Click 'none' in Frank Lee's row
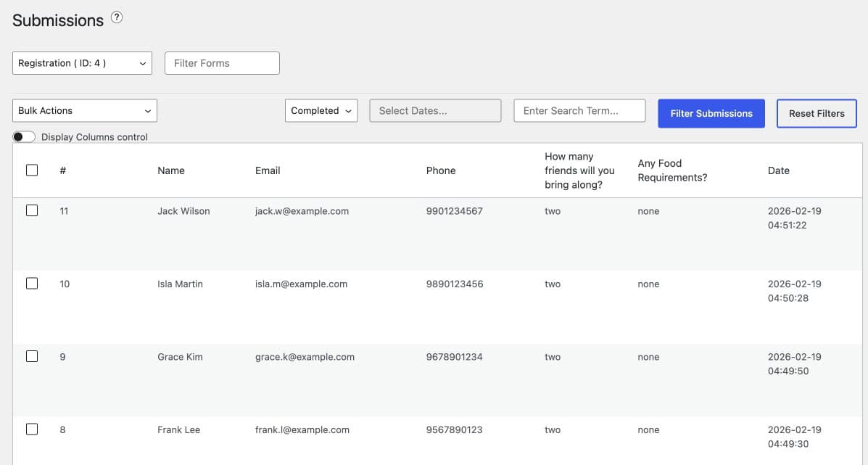Viewport: 868px width, 465px height. click(x=648, y=429)
